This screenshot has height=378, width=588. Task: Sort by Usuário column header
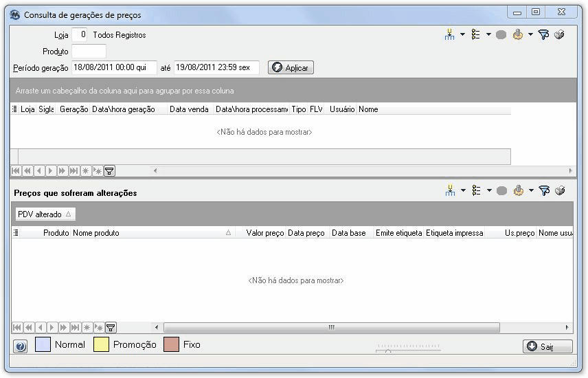(x=341, y=109)
